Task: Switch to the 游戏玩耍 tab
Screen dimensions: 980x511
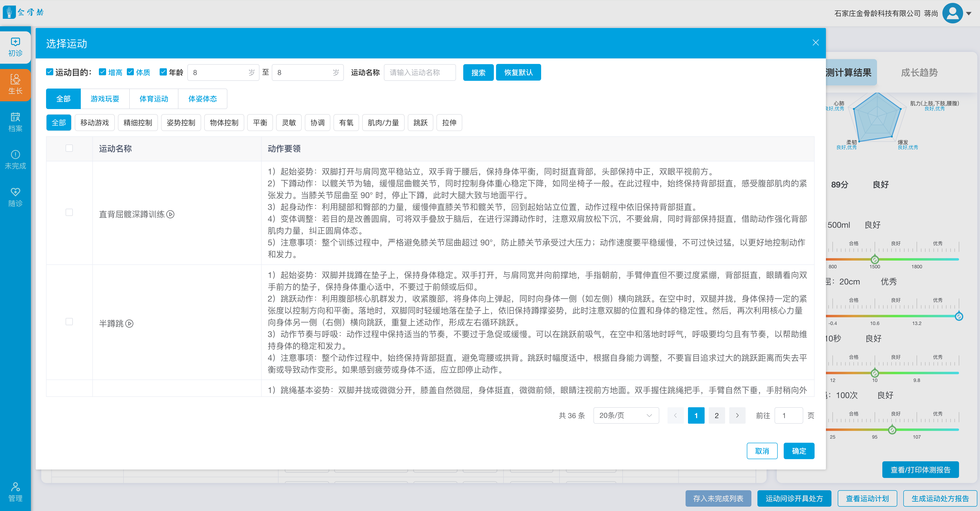Action: coord(105,99)
